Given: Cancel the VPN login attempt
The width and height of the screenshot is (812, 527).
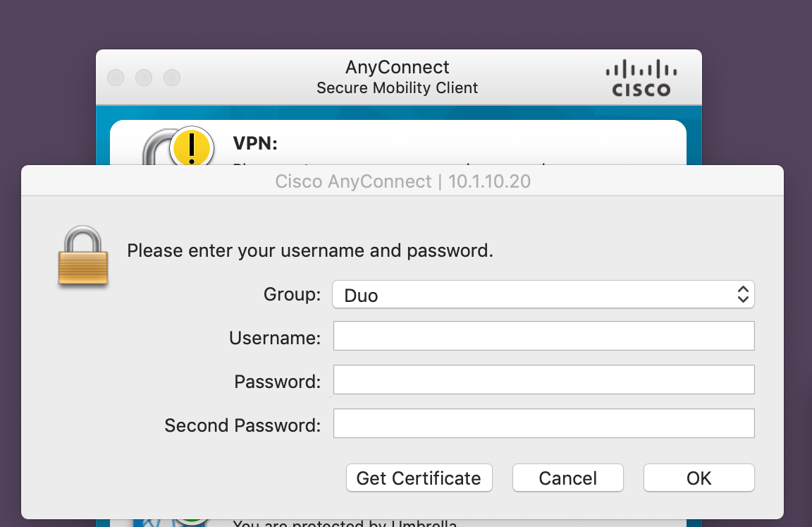Looking at the screenshot, I should (567, 478).
